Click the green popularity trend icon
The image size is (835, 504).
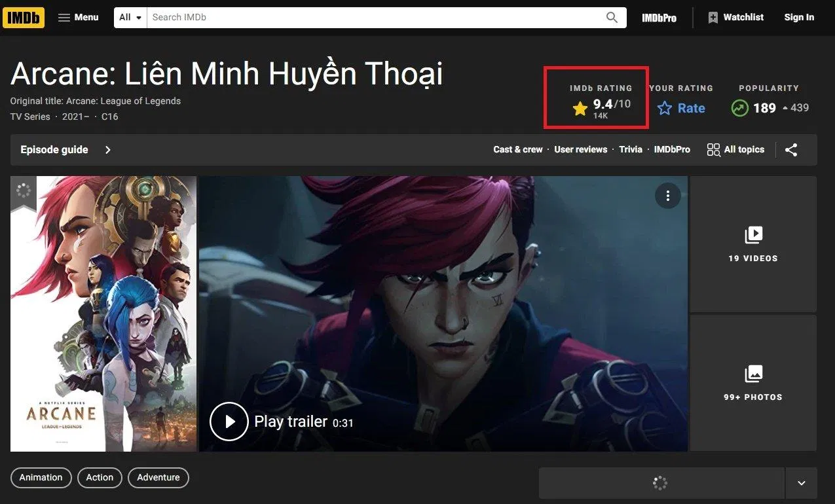[739, 108]
